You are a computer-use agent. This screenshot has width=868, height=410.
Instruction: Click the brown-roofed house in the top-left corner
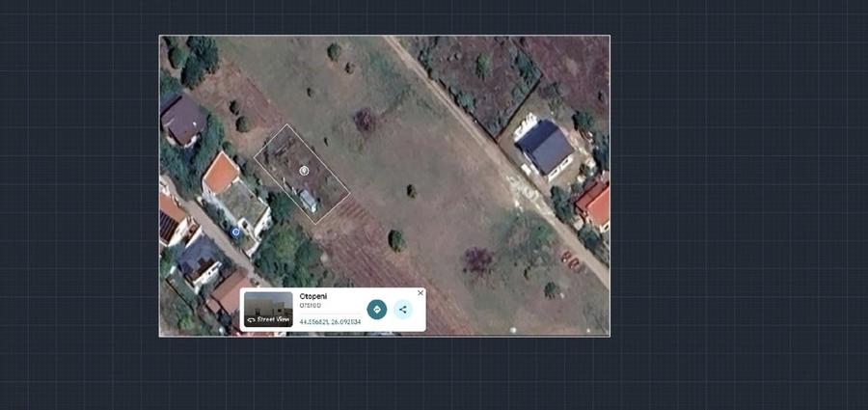click(x=182, y=118)
